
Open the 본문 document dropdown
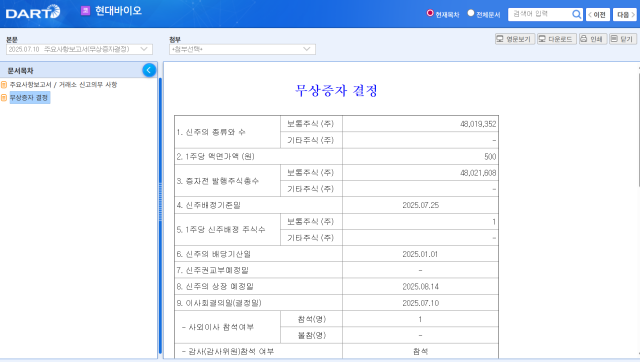coord(79,49)
